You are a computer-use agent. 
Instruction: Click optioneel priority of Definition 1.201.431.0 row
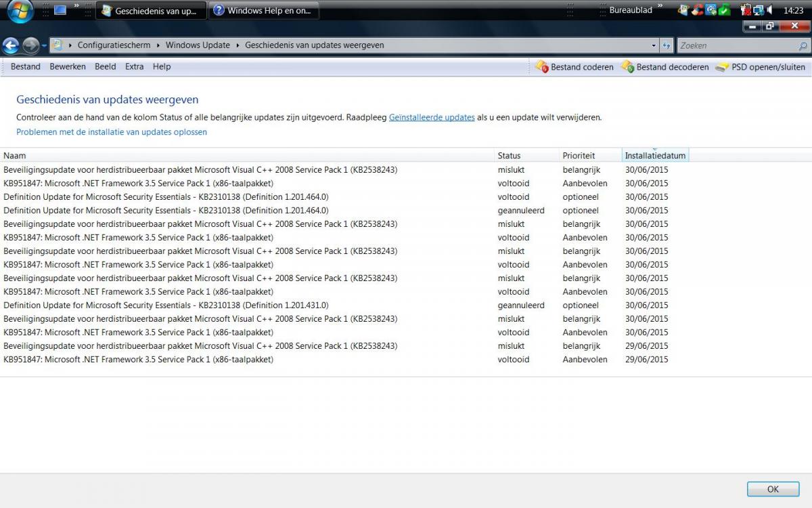581,305
